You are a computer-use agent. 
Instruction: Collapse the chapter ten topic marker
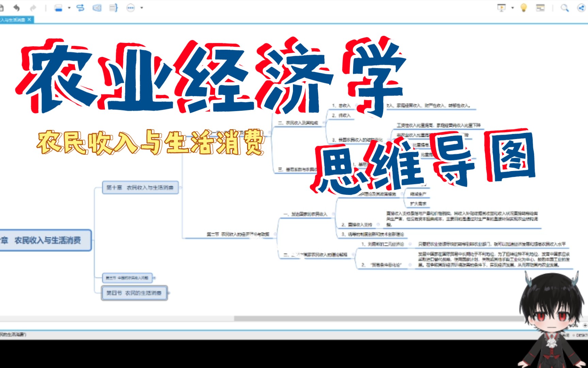180,187
